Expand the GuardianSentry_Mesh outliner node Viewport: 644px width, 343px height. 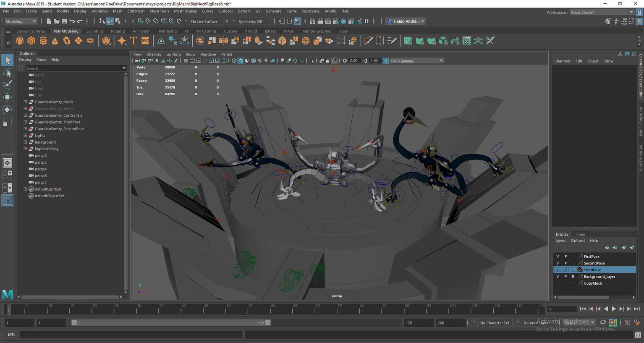click(25, 102)
